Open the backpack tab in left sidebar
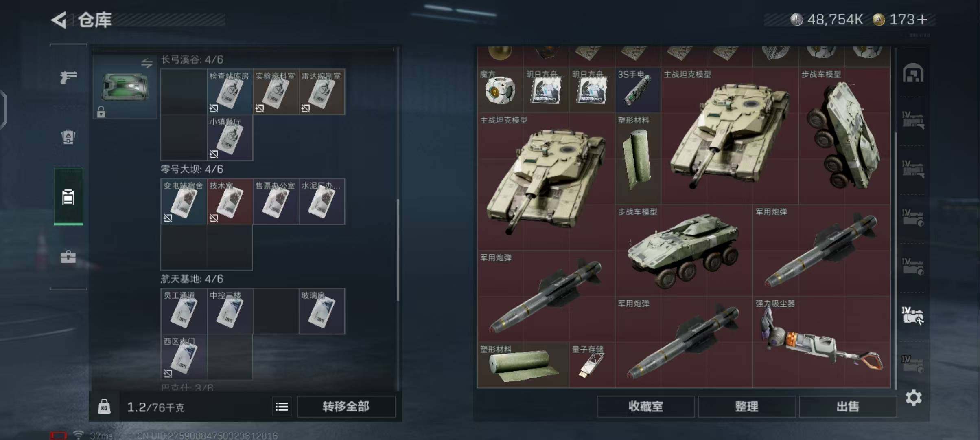 (68, 137)
